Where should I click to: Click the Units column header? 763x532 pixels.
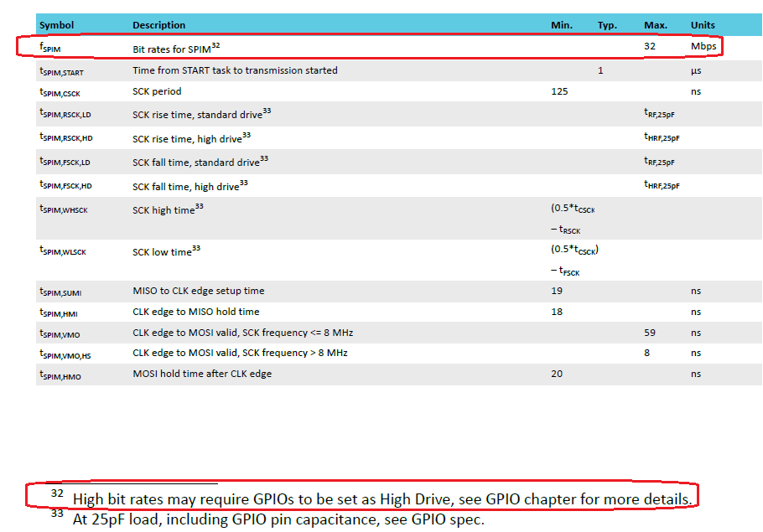point(703,25)
